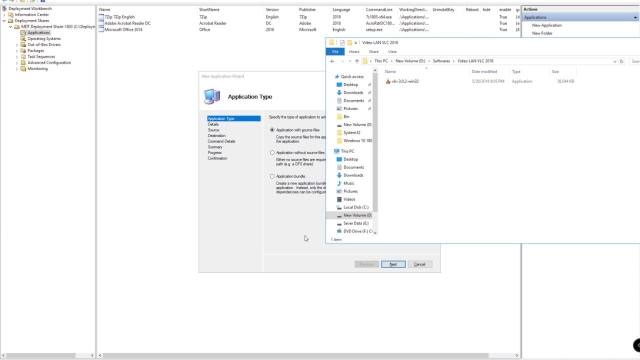The image size is (640, 360).
Task: Click the vlc-3.0.2-win32 cone icon in Explorer
Action: tap(388, 81)
